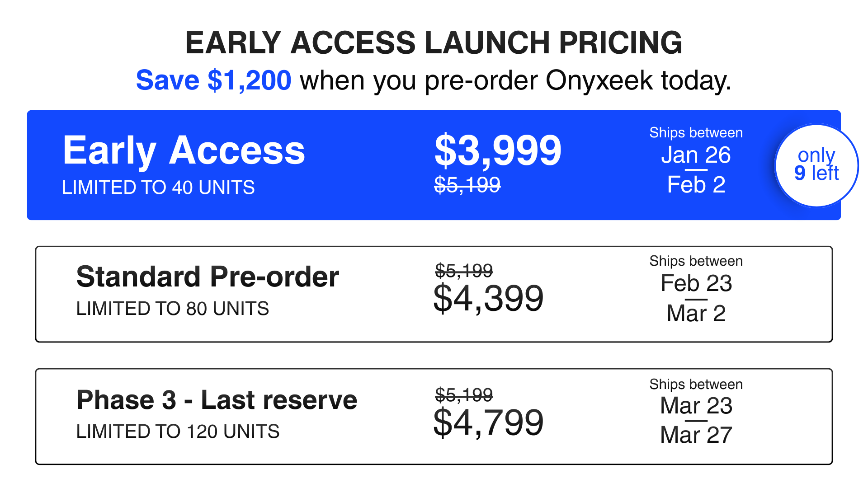Click 'Ships between' in the Standard Pre-order card
Screen dimensions: 868x488
click(696, 261)
